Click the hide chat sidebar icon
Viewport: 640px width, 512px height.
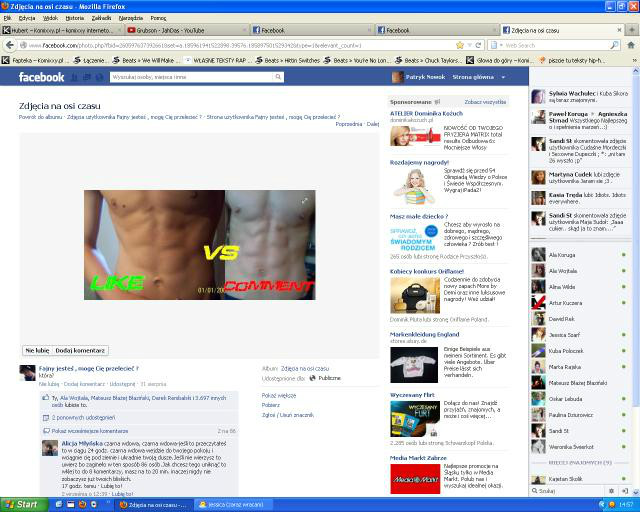(x=624, y=491)
